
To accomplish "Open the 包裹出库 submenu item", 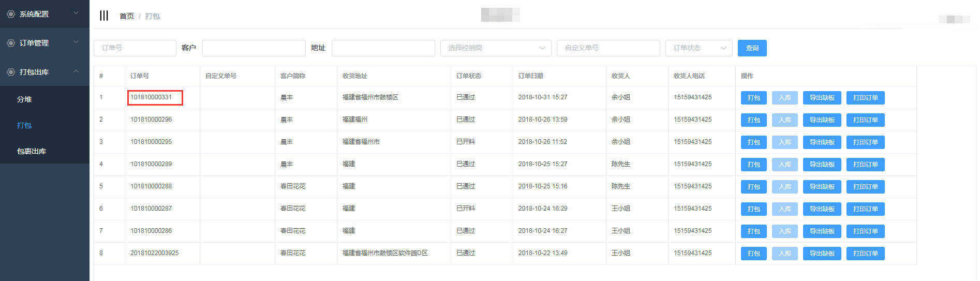I will (32, 151).
